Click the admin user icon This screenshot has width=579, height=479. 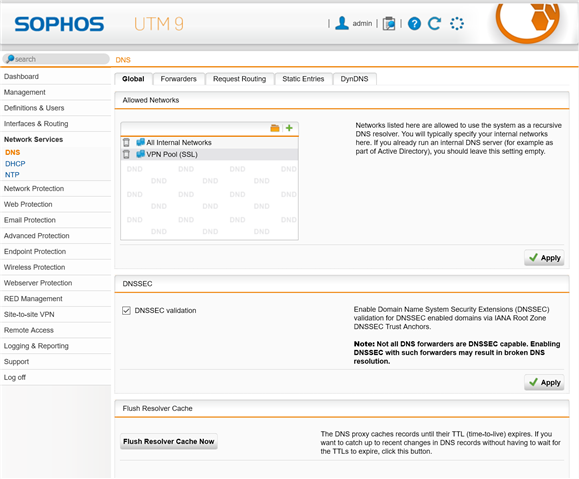click(x=342, y=23)
